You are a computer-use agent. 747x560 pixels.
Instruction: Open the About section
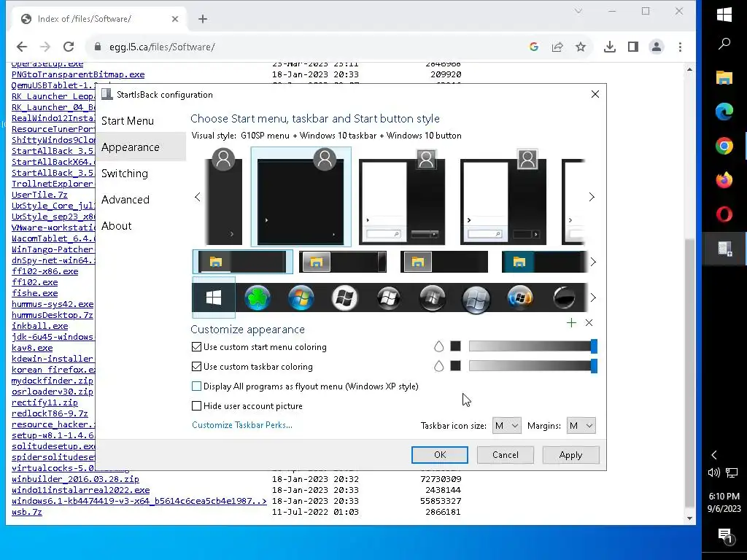point(117,226)
